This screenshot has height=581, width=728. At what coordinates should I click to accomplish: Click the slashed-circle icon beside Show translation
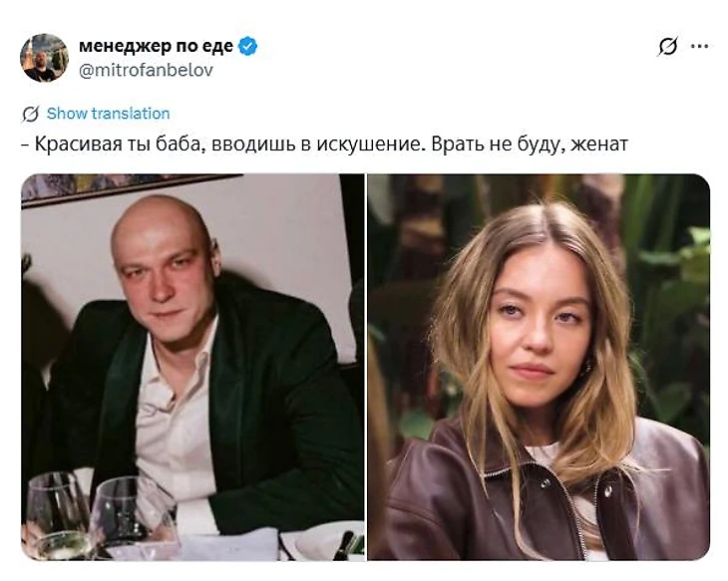(31, 114)
